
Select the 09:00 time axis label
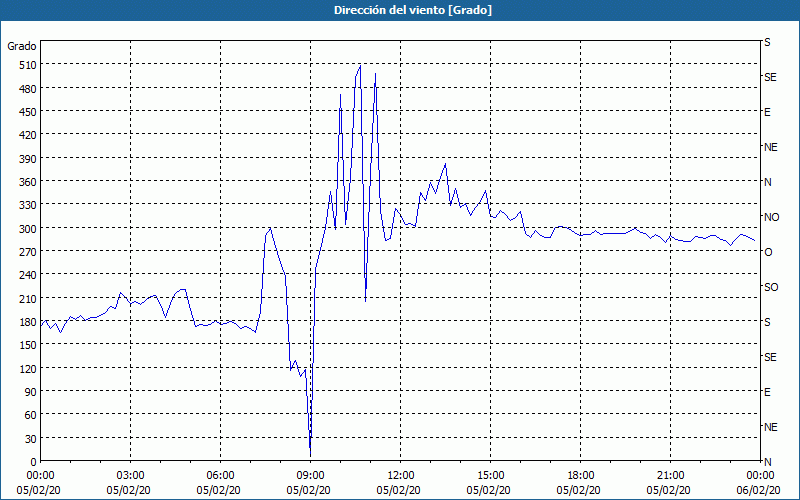(x=310, y=476)
